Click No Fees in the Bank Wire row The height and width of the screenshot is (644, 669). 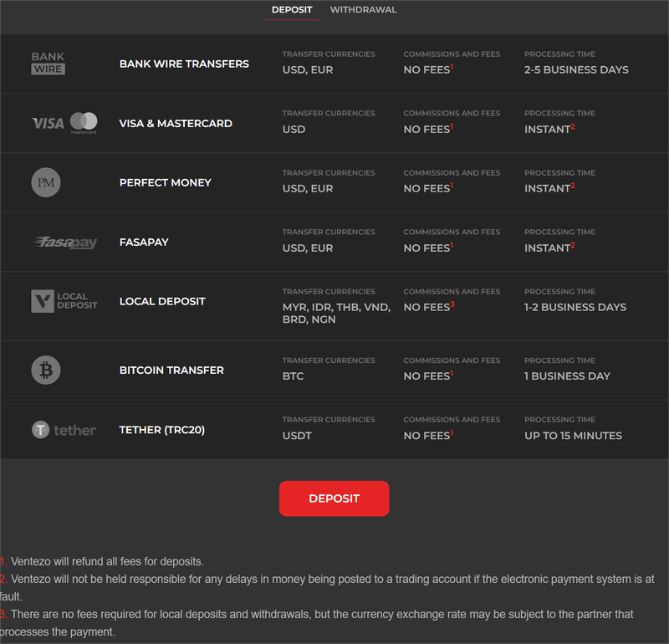pyautogui.click(x=428, y=69)
